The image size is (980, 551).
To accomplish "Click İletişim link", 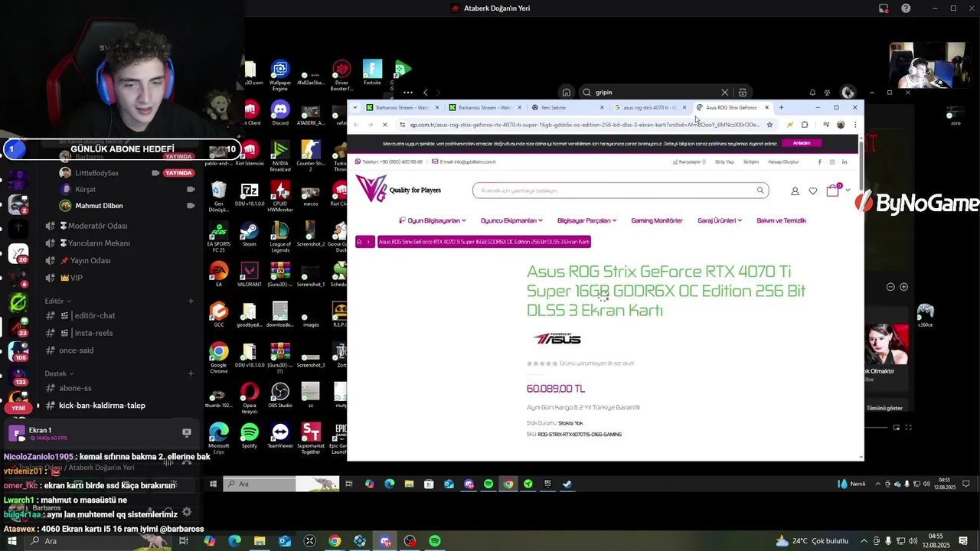I will pos(751,162).
